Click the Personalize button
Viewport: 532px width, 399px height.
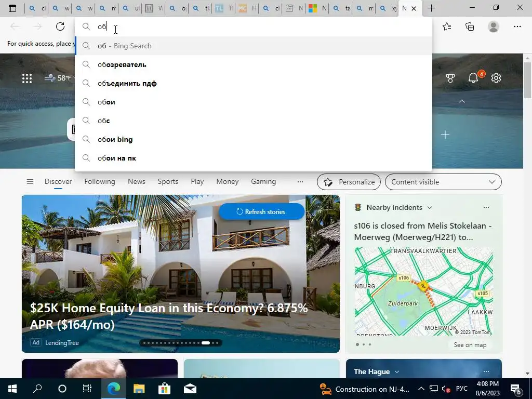(x=349, y=182)
